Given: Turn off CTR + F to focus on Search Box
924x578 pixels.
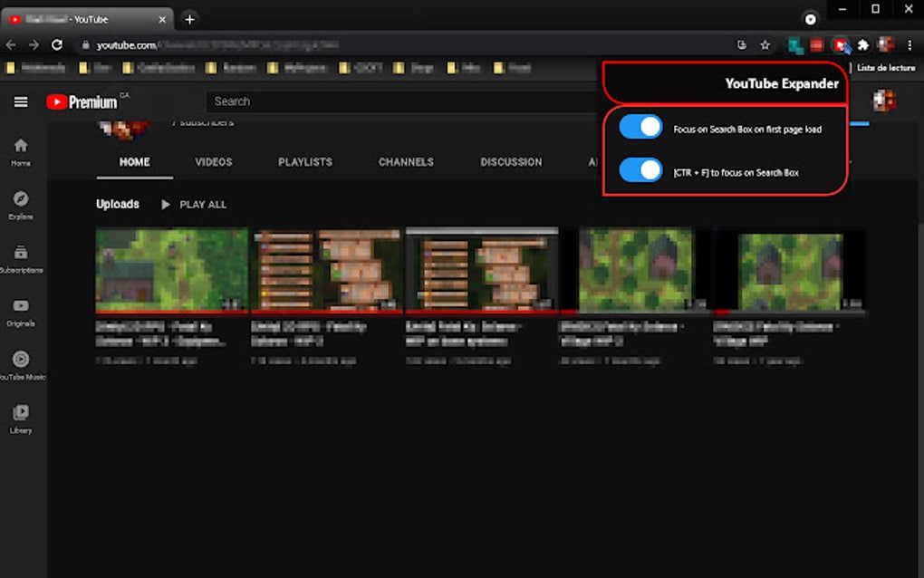Looking at the screenshot, I should tap(640, 169).
